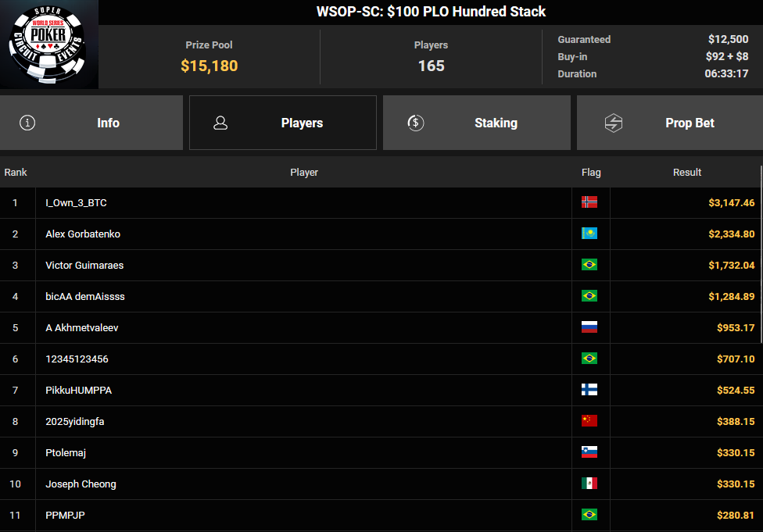Click the Finland flag next to PikkuHUMPPA
The width and height of the screenshot is (763, 532).
[x=589, y=390]
